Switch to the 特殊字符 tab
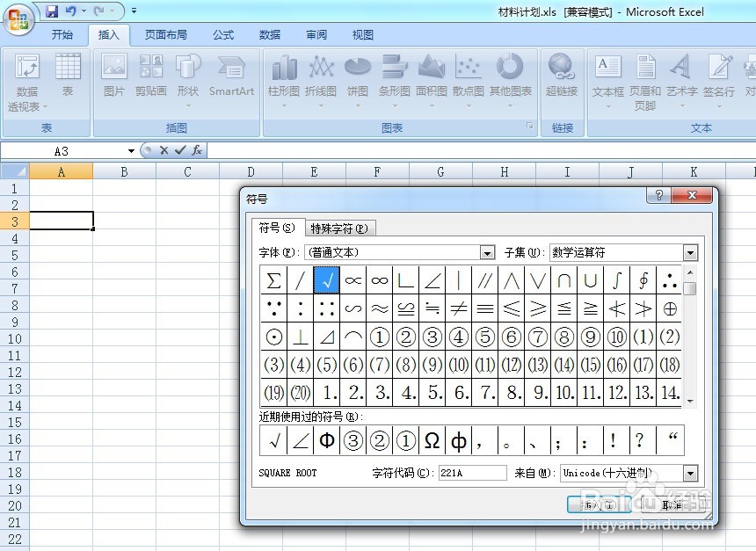Screen dimensions: 756x551 [340, 228]
